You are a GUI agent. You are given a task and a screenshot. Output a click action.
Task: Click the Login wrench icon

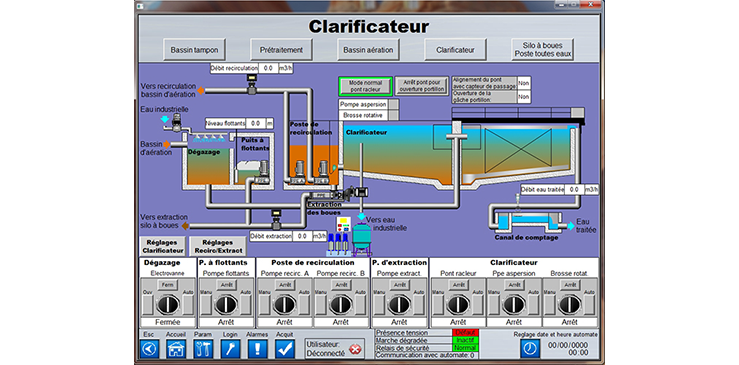pyautogui.click(x=231, y=348)
